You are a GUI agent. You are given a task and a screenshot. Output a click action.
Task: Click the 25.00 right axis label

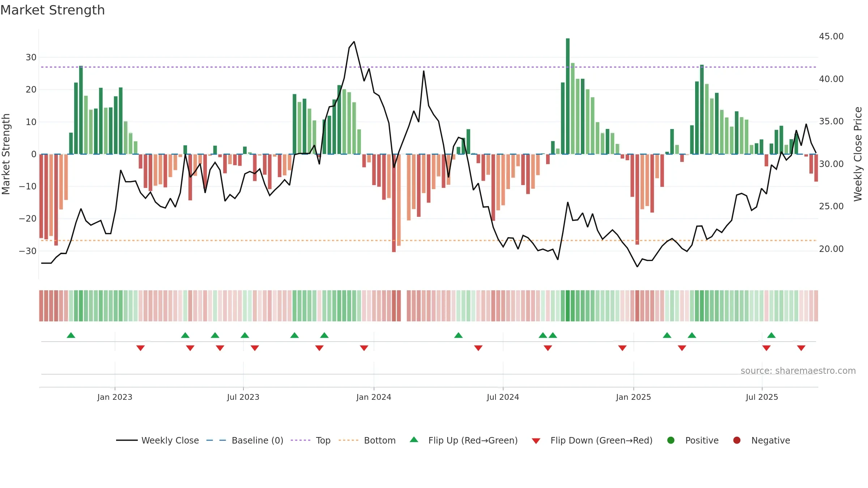point(831,206)
